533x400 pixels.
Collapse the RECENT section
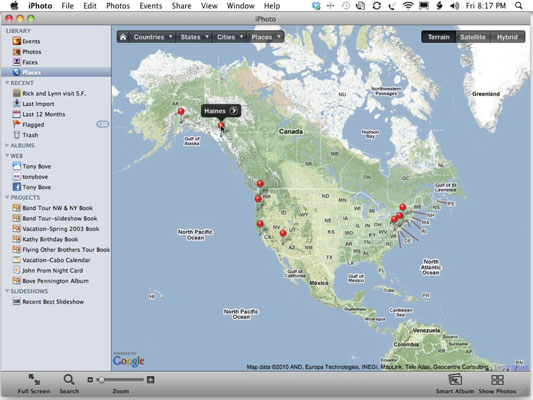7,83
